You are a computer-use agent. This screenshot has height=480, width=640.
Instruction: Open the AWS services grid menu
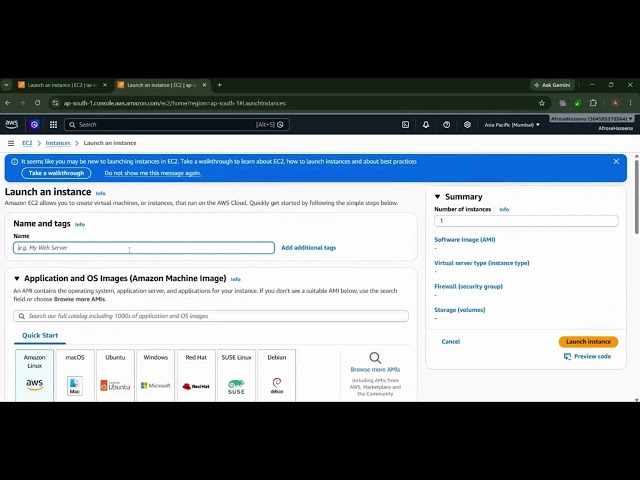pyautogui.click(x=53, y=124)
